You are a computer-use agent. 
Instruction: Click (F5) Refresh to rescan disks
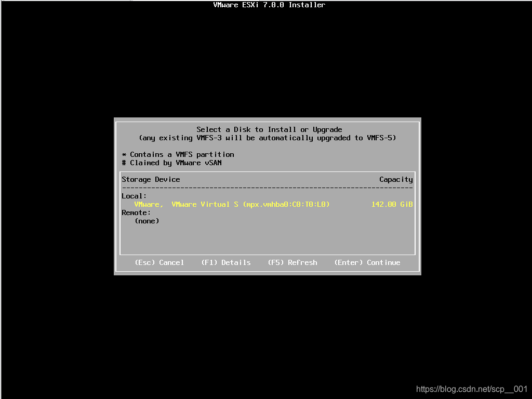coord(292,262)
